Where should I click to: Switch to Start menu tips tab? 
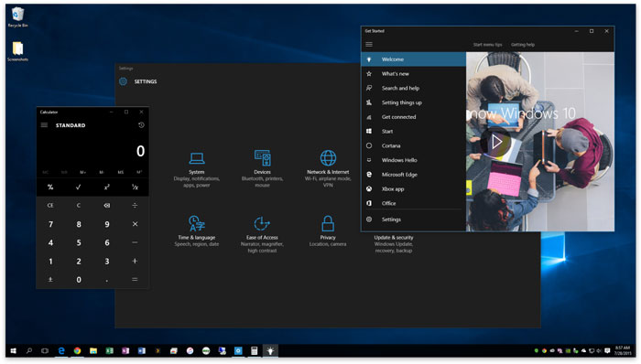487,45
